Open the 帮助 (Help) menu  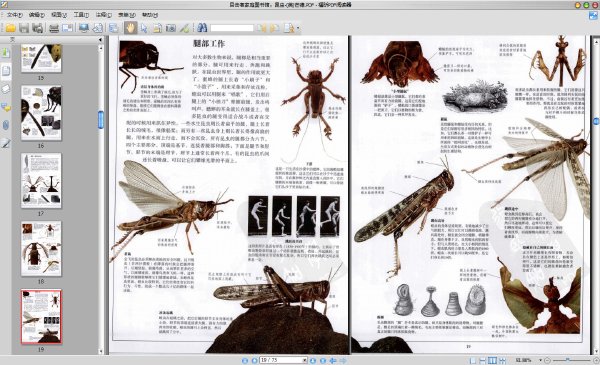150,15
